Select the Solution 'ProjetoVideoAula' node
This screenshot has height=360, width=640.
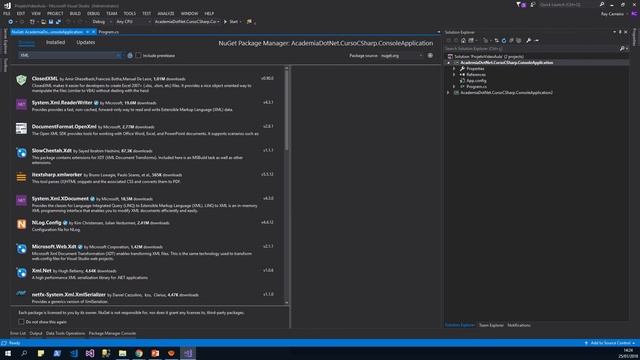tap(489, 57)
